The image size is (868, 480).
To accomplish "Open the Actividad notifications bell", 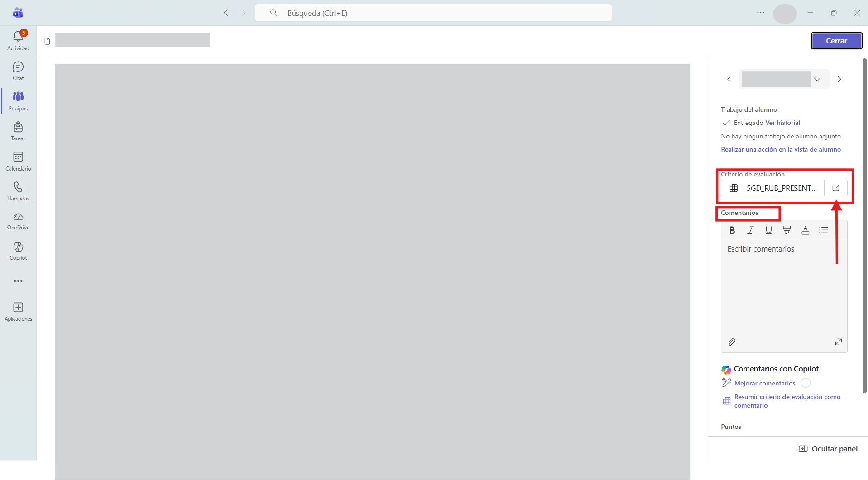I will 18,40.
